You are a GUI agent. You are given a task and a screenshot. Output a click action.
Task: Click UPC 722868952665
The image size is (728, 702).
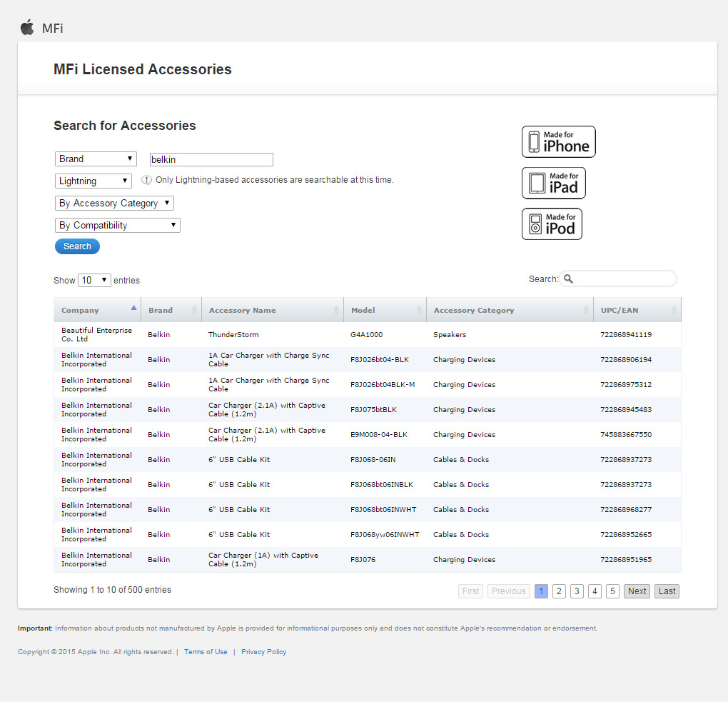pyautogui.click(x=626, y=535)
